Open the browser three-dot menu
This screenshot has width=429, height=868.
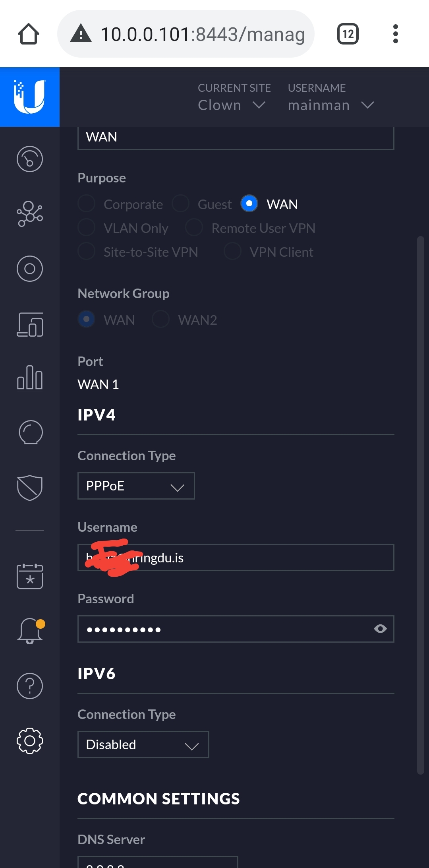click(395, 34)
